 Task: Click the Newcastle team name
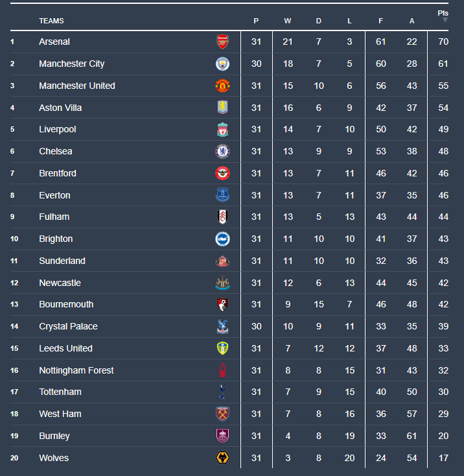coord(60,283)
